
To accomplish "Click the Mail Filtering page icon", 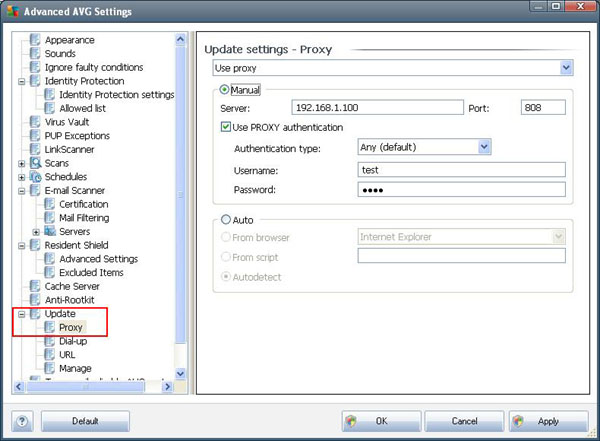I will coord(49,217).
